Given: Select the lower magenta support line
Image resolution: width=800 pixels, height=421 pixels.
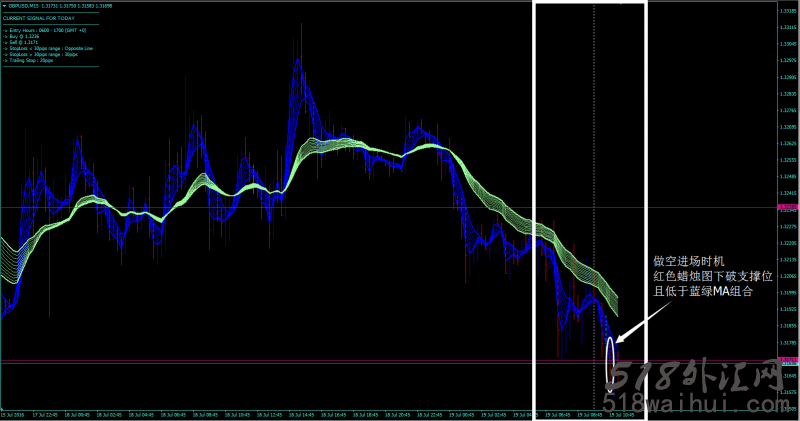Looking at the screenshot, I should tap(300, 360).
